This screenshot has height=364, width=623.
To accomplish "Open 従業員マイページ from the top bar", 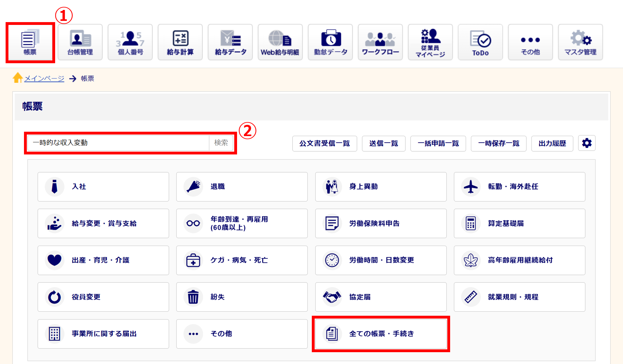I will 430,42.
